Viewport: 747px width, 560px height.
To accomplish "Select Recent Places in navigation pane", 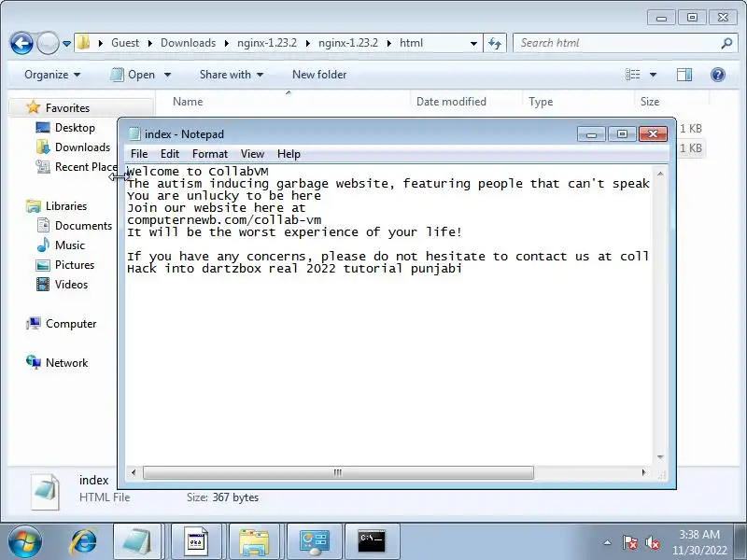I will click(77, 167).
